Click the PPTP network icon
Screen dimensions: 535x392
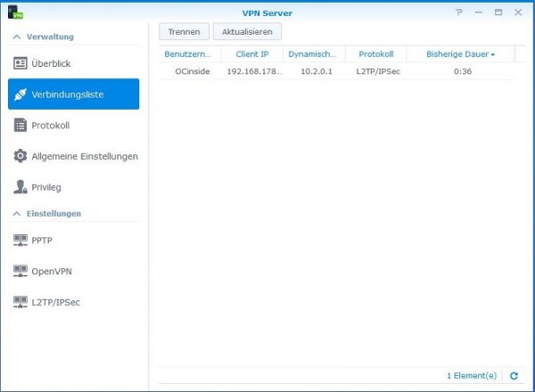coord(21,240)
